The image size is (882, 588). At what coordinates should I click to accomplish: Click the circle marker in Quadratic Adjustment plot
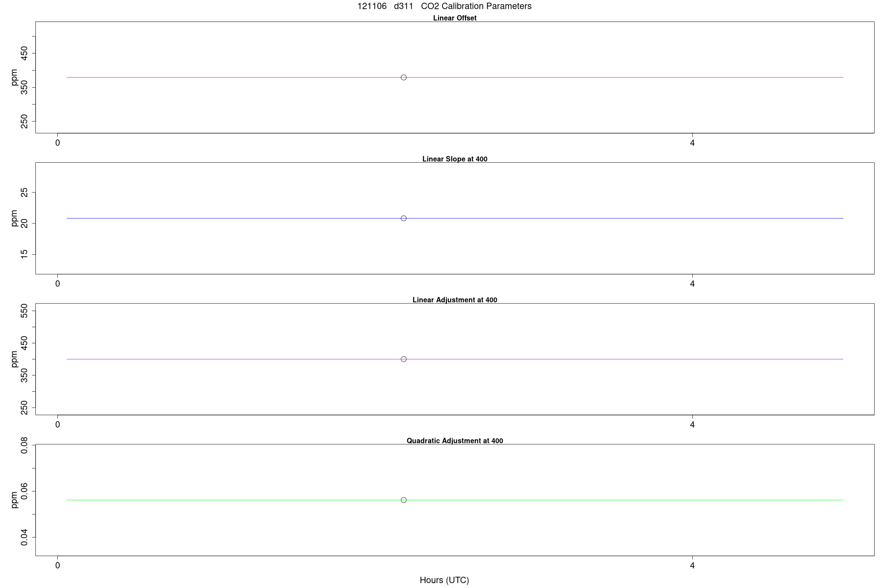click(404, 500)
